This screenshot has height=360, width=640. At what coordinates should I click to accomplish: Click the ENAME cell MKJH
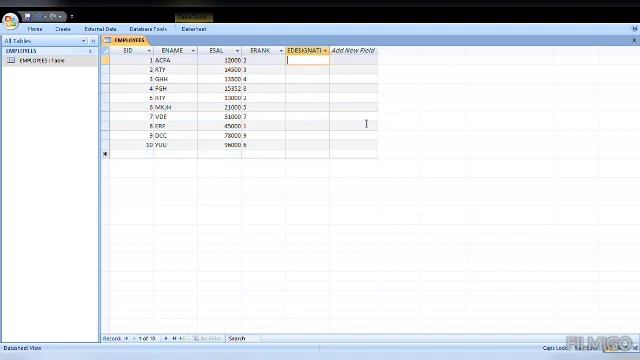click(x=176, y=107)
